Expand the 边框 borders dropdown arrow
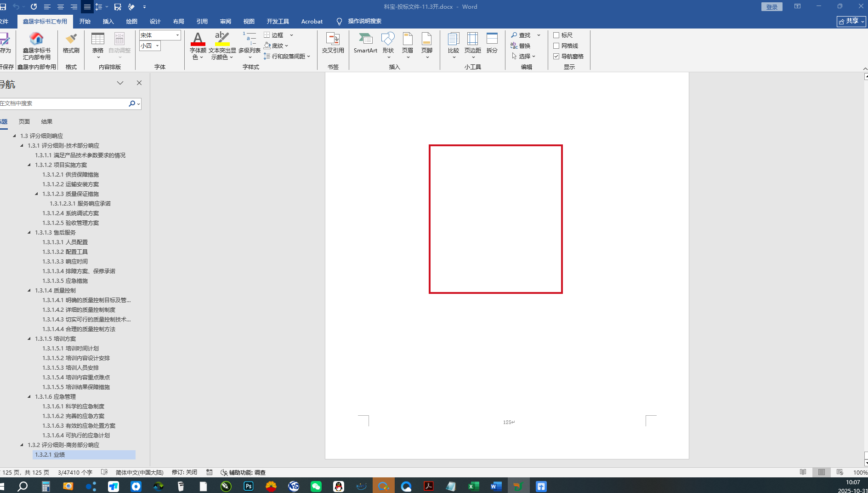This screenshot has width=868, height=493. pyautogui.click(x=291, y=35)
